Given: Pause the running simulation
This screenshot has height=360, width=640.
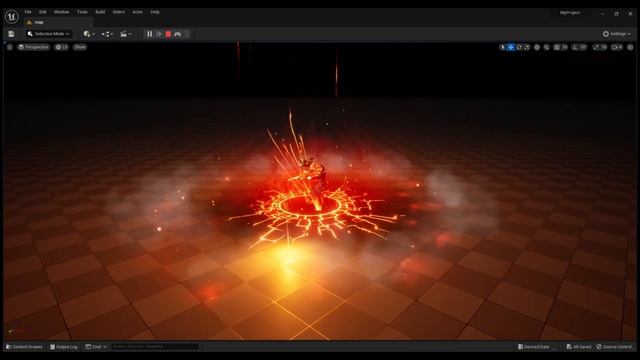Looking at the screenshot, I should pos(149,34).
